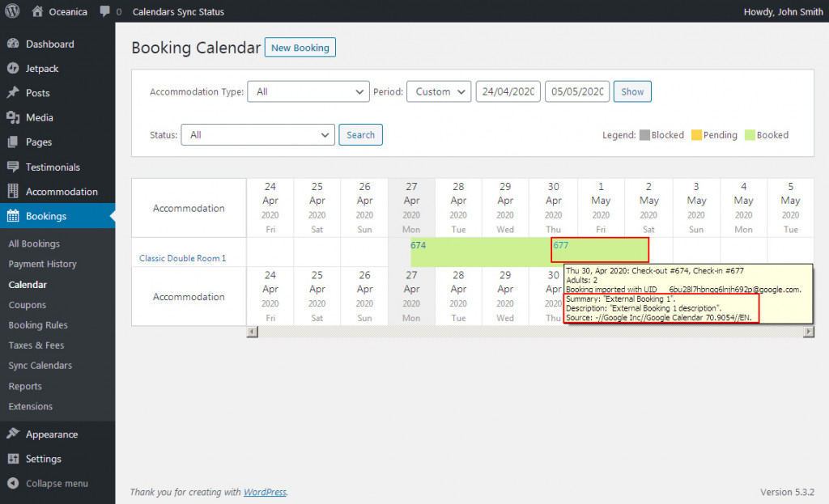Viewport: 829px width, 504px height.
Task: Open Settings via the wrench icon
Action: 13,457
